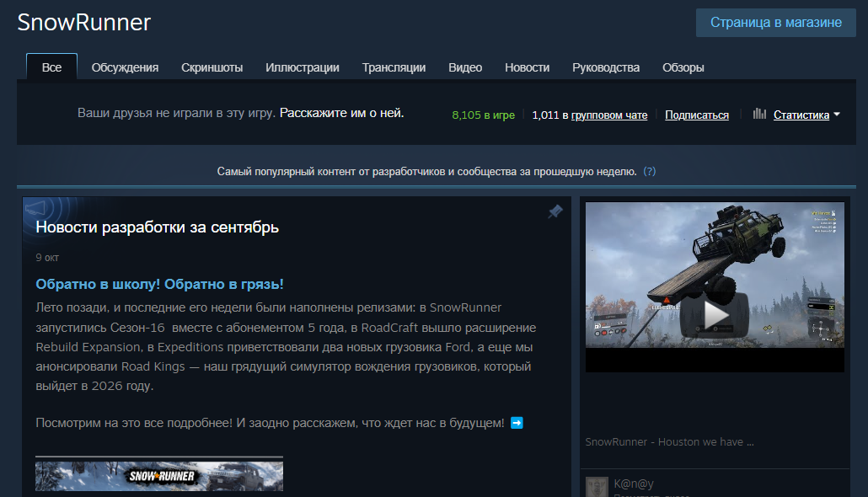Click the K@n@y author avatar

pyautogui.click(x=597, y=487)
